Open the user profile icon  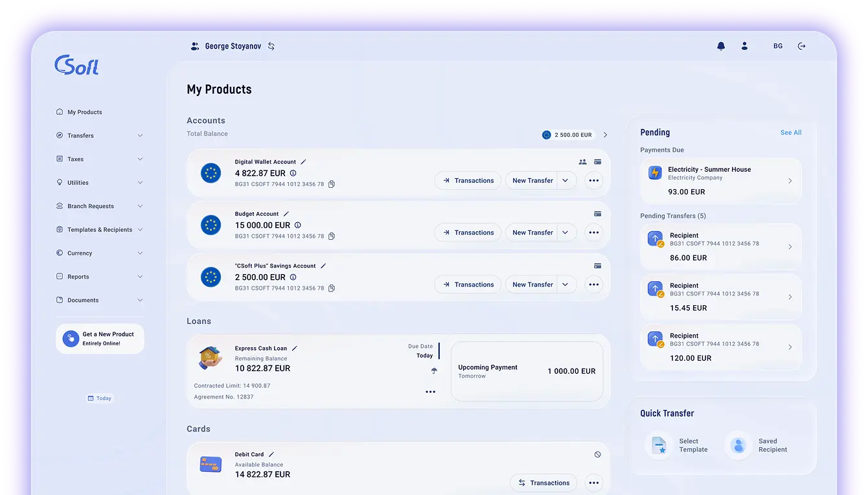745,46
